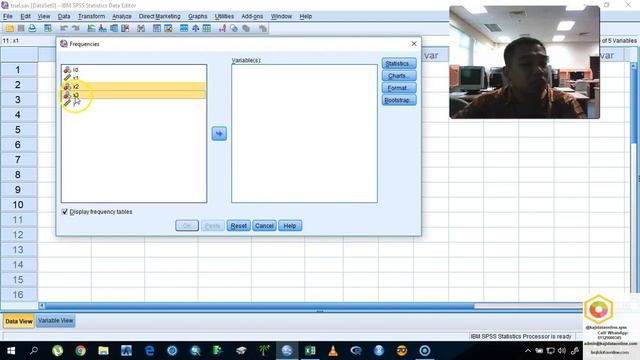Screen dimensions: 640x360
Task: Toggle the Value labels toolbar icon
Action: point(222,28)
